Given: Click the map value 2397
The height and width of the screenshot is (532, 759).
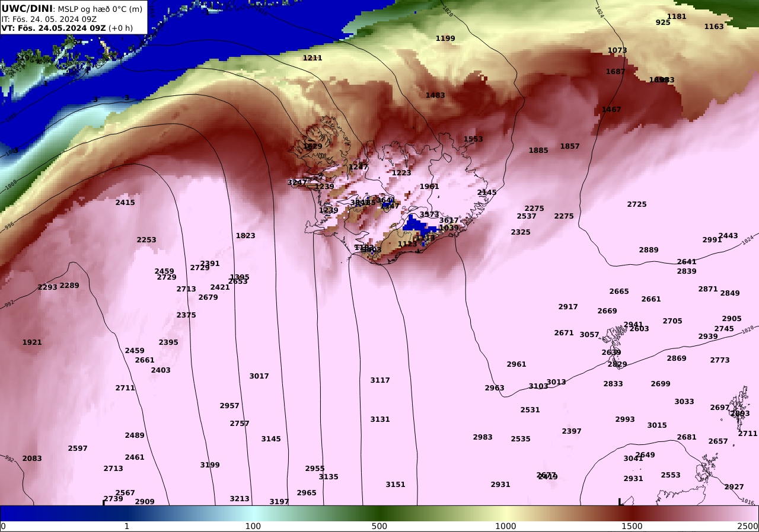Looking at the screenshot, I should click(572, 431).
